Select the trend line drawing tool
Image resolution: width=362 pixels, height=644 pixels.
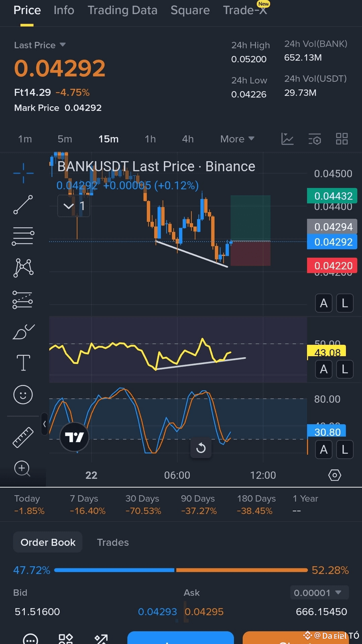23,204
